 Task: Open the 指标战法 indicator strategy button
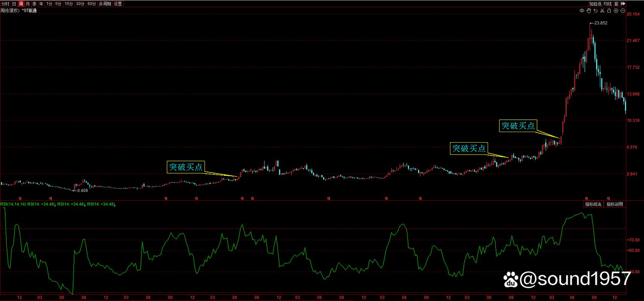593,204
